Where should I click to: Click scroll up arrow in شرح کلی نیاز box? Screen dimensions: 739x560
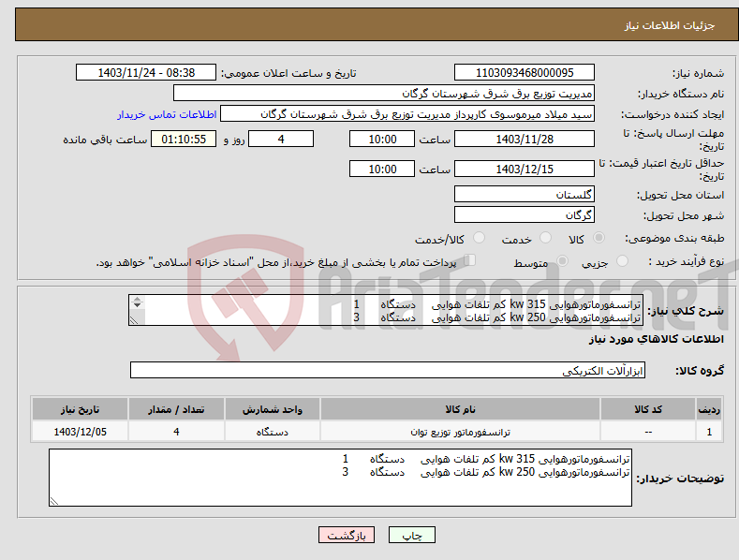click(x=137, y=300)
